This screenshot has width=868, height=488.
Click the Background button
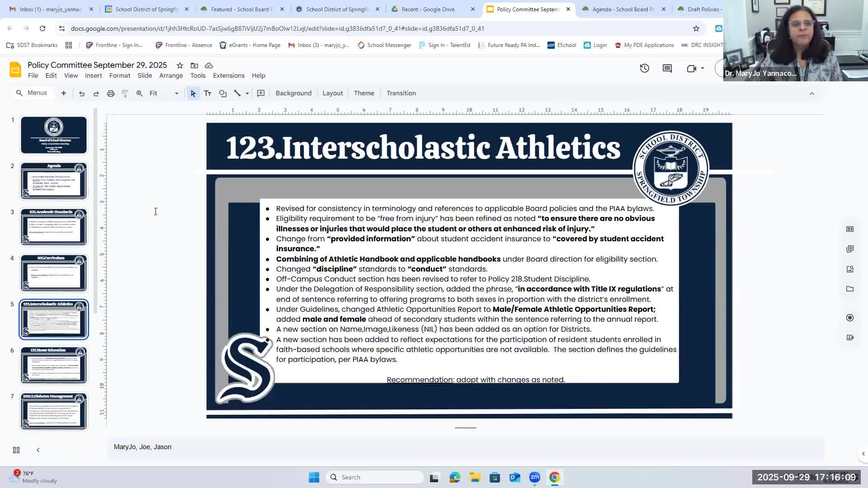point(293,93)
